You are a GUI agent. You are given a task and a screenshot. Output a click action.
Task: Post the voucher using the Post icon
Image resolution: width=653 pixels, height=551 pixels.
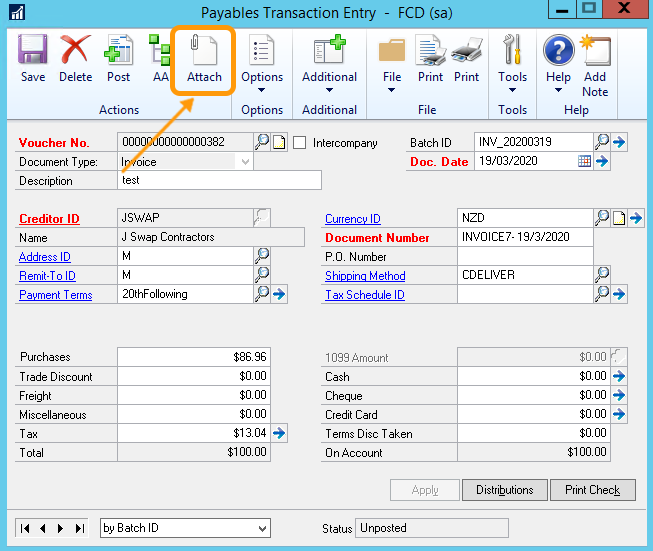coord(118,58)
